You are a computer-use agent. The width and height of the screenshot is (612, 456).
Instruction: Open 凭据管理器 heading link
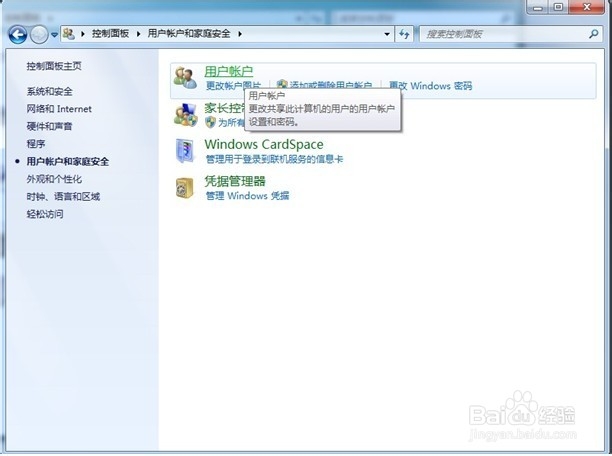click(x=235, y=181)
